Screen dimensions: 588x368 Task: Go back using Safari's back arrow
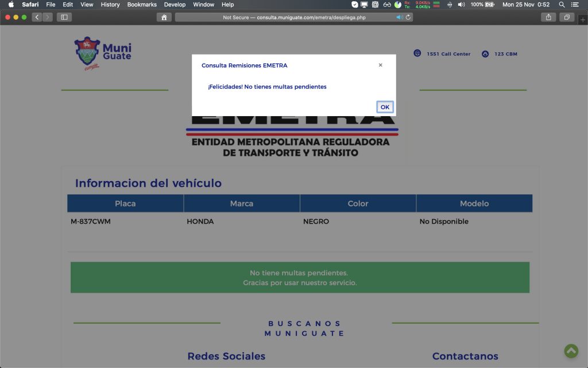click(37, 17)
